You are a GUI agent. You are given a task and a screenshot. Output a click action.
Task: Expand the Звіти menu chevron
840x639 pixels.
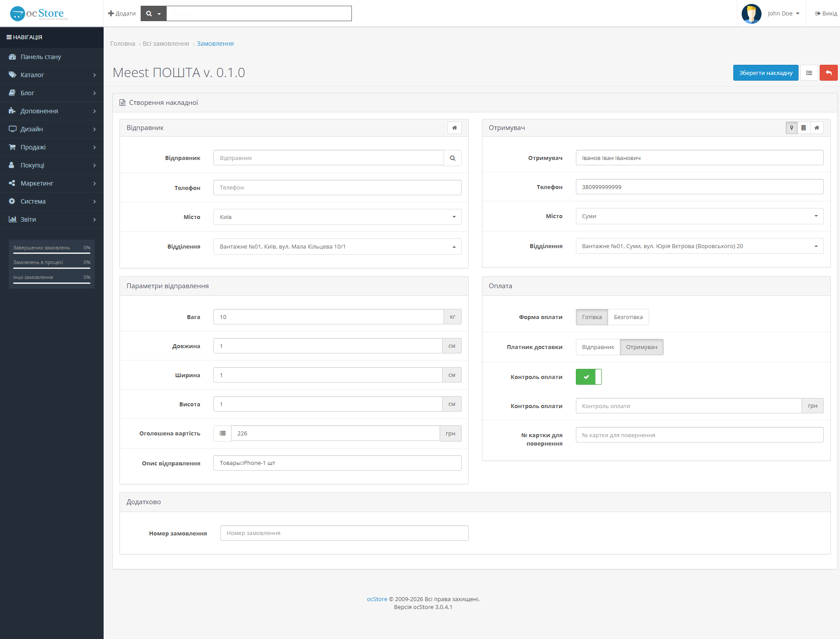[x=94, y=220]
